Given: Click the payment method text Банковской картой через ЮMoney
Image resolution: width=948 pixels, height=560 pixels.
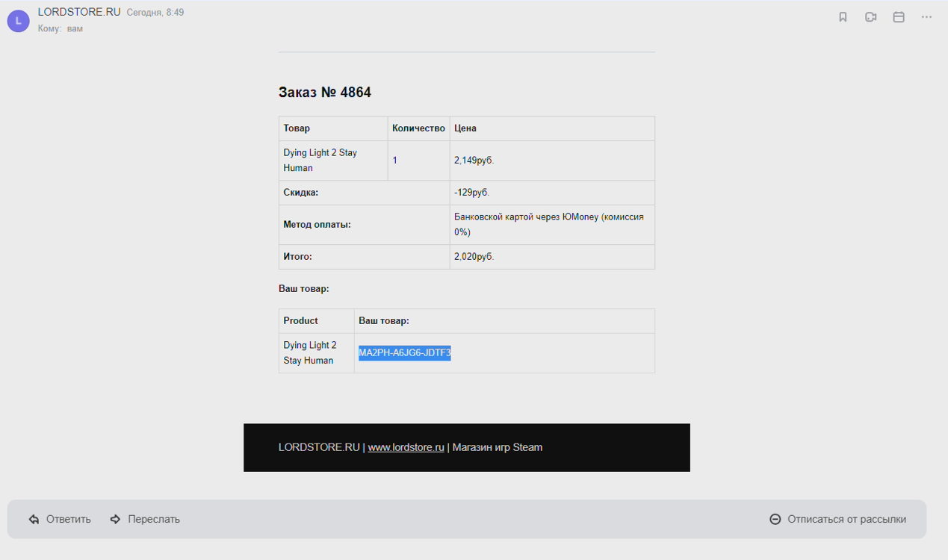Looking at the screenshot, I should [527, 217].
